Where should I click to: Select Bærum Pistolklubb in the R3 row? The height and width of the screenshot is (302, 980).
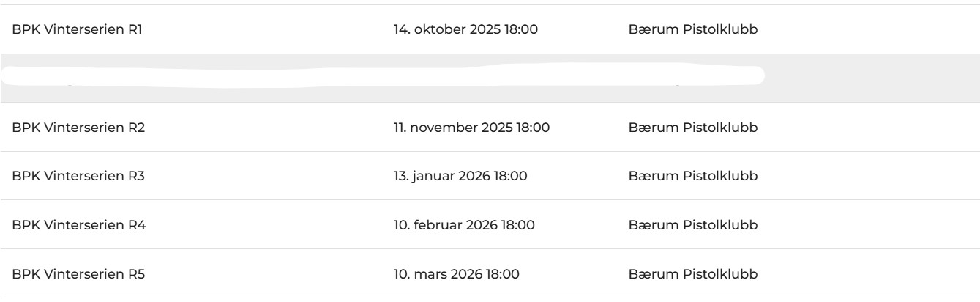point(692,176)
